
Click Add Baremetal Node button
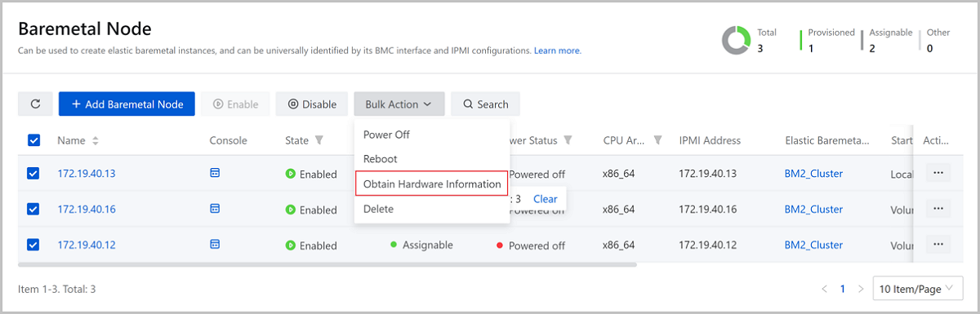127,104
